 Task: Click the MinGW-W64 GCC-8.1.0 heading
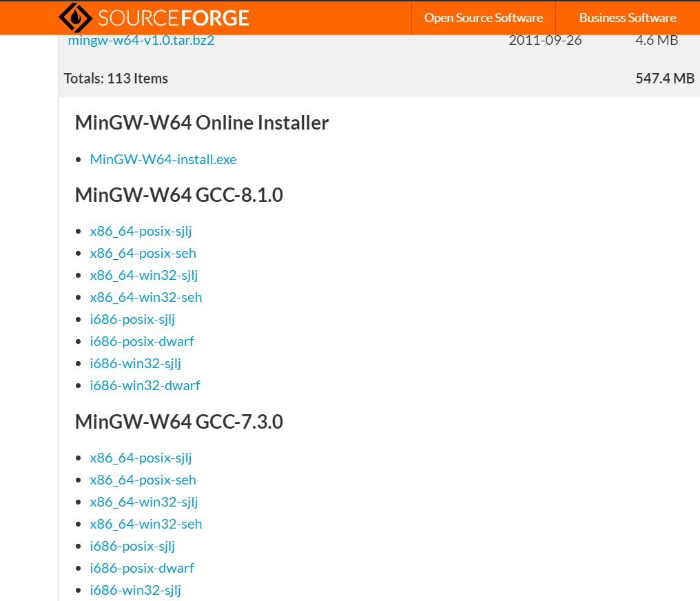point(179,195)
